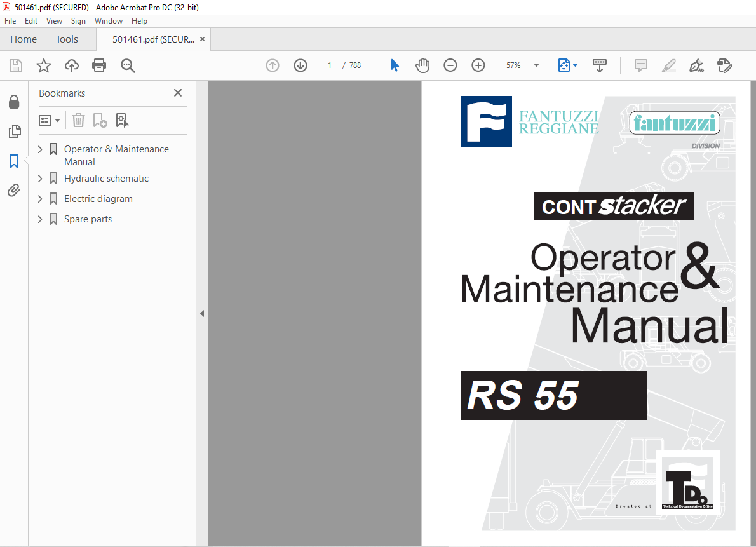The width and height of the screenshot is (756, 547).
Task: Switch to the Tools tab
Action: (67, 39)
